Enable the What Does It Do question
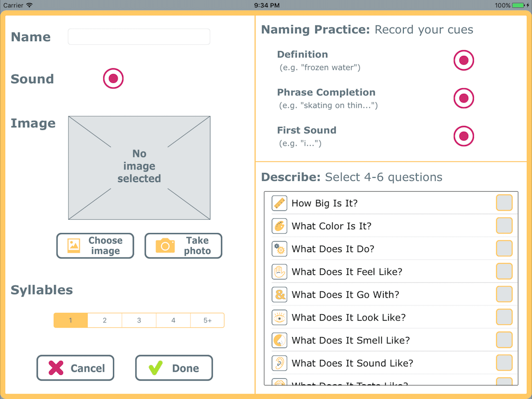Image resolution: width=532 pixels, height=399 pixels. (x=504, y=248)
